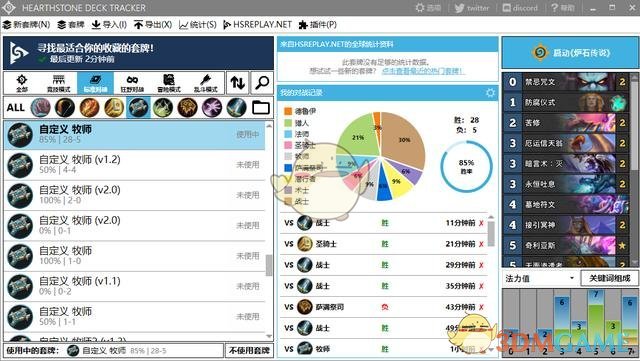Open the HSREPLAY.NET menu

pos(257,25)
